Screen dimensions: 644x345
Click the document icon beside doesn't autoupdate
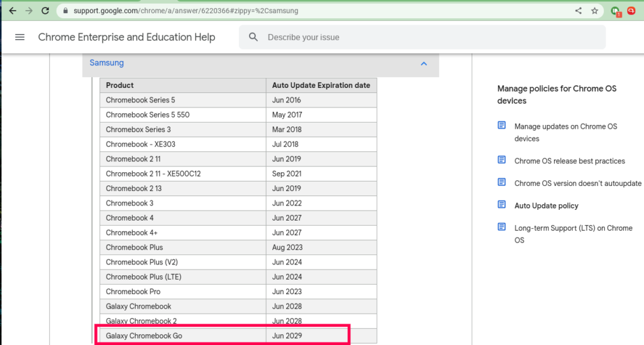(x=501, y=182)
